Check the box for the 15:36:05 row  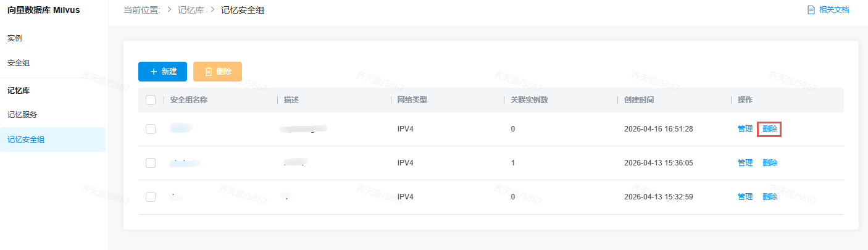click(x=151, y=163)
